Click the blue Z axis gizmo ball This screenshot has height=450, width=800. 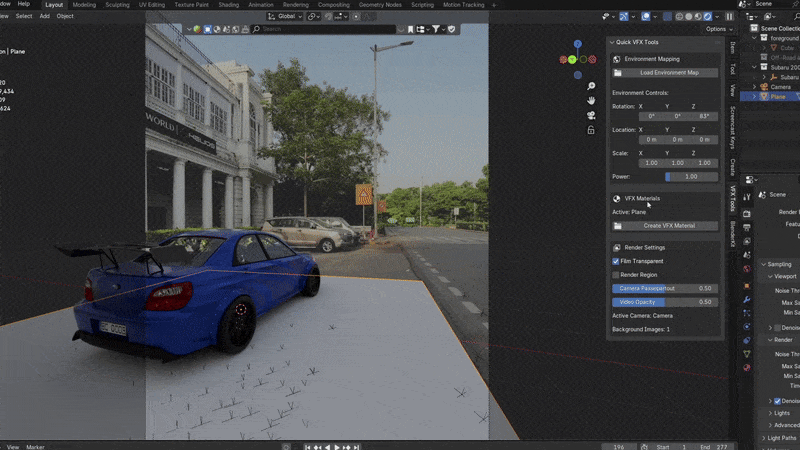[578, 44]
